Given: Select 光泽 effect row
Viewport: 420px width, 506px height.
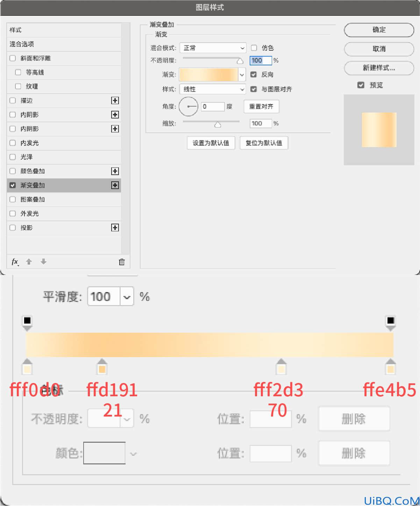Looking at the screenshot, I should click(x=64, y=157).
